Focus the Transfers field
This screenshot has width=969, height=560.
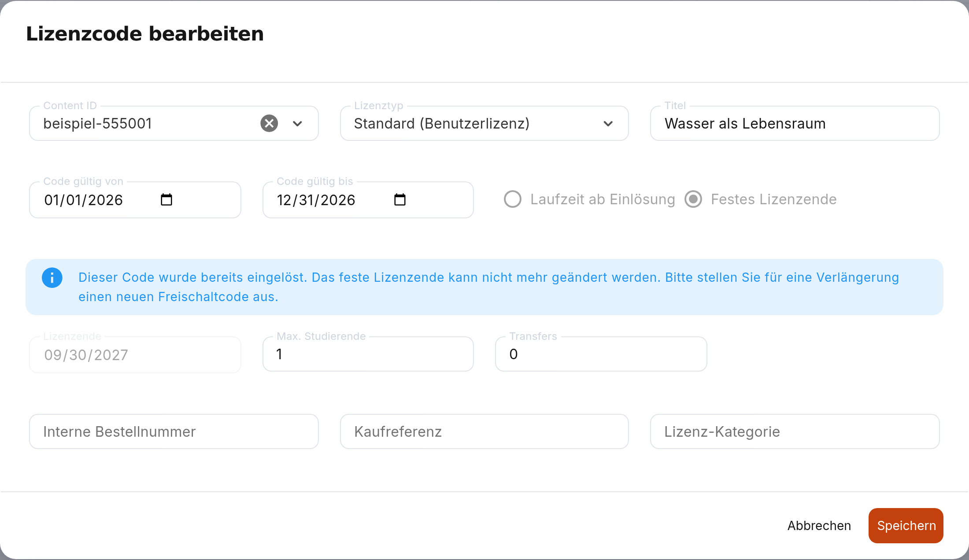[x=601, y=354]
